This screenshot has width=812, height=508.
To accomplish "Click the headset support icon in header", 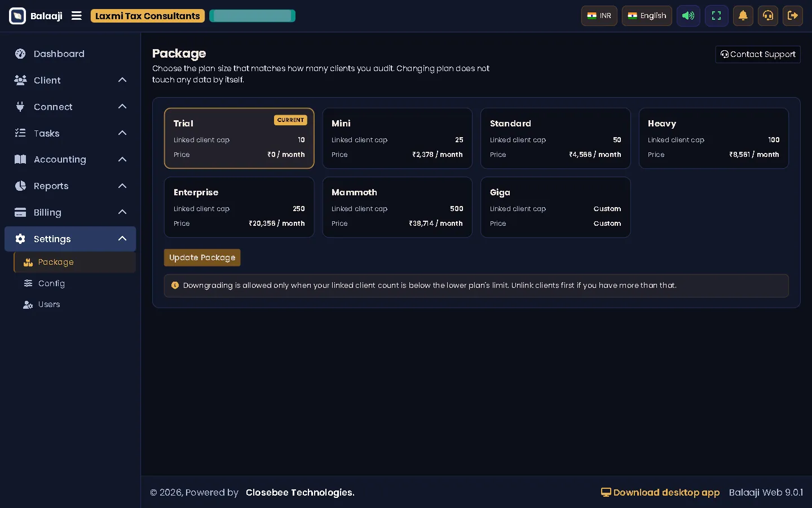I will pyautogui.click(x=768, y=16).
